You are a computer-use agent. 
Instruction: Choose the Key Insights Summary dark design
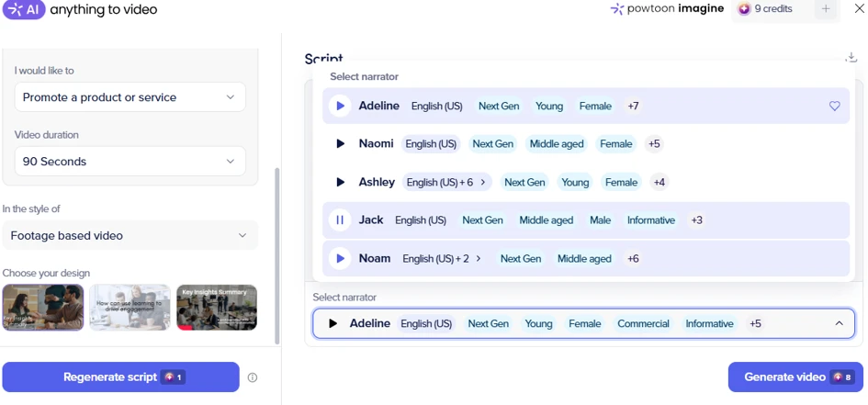[x=217, y=308]
